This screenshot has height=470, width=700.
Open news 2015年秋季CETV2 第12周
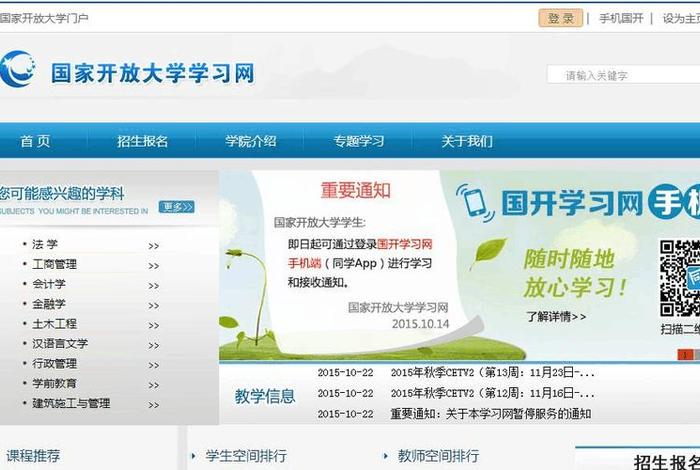tap(492, 393)
